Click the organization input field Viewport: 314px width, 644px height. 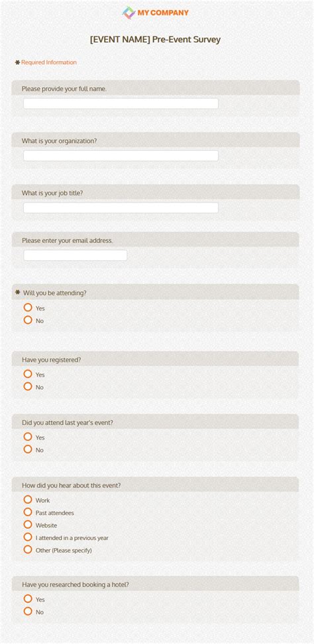pyautogui.click(x=121, y=156)
